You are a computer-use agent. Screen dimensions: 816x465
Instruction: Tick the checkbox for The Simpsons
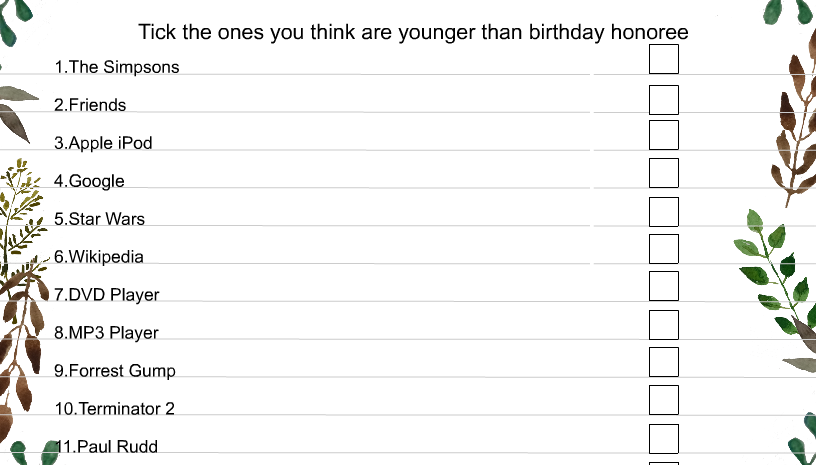point(664,59)
